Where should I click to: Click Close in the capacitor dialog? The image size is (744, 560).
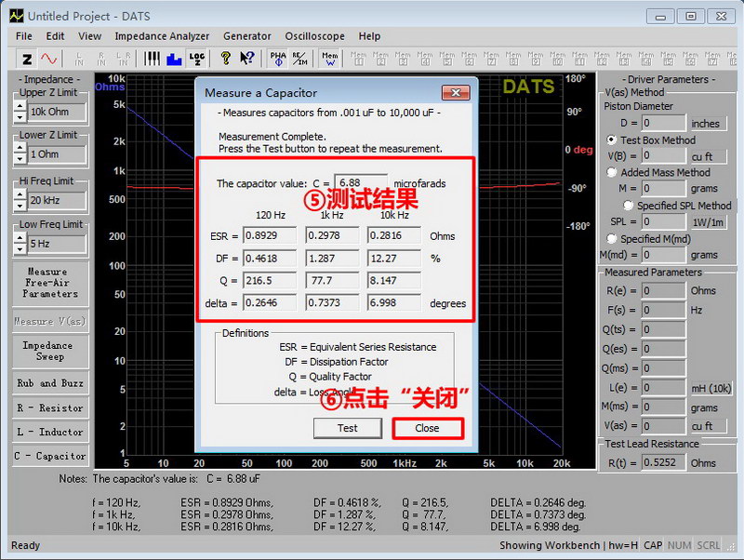428,428
